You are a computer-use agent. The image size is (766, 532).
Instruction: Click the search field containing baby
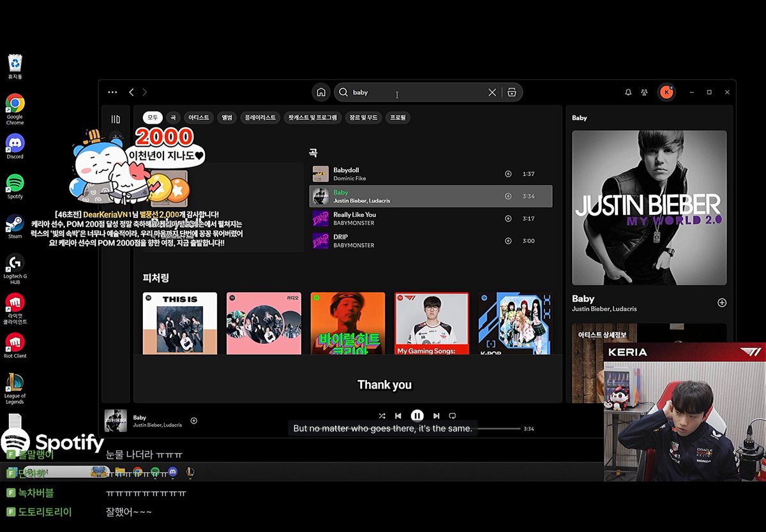point(428,92)
